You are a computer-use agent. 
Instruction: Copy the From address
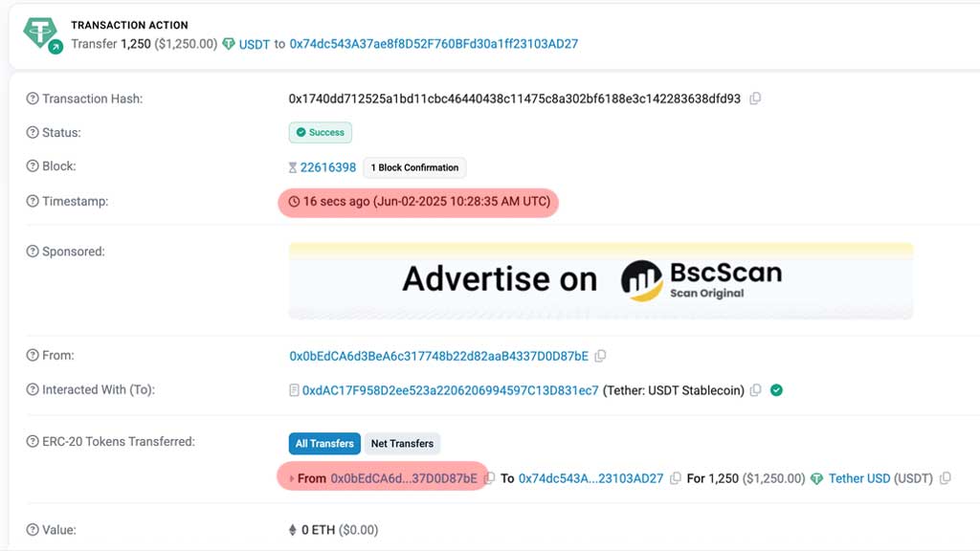600,356
